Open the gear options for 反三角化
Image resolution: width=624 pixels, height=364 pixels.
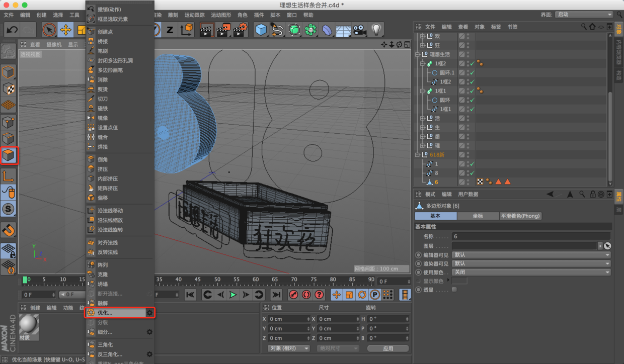click(149, 354)
